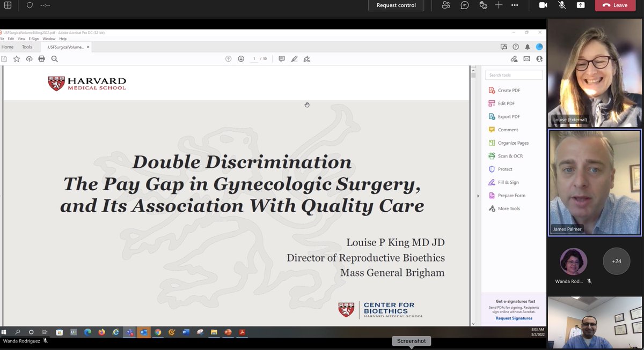644x350 pixels.
Task: Click the Acrobat print icon
Action: coord(41,59)
